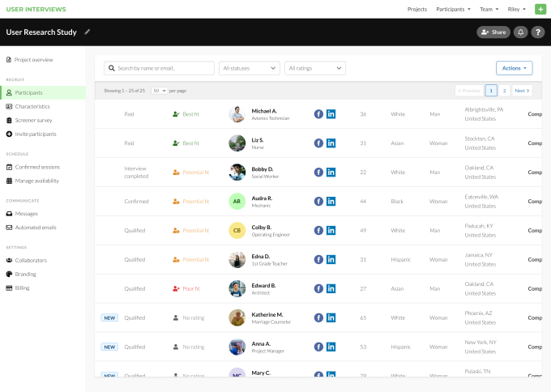Click the Share button
The height and width of the screenshot is (392, 551).
tap(493, 32)
